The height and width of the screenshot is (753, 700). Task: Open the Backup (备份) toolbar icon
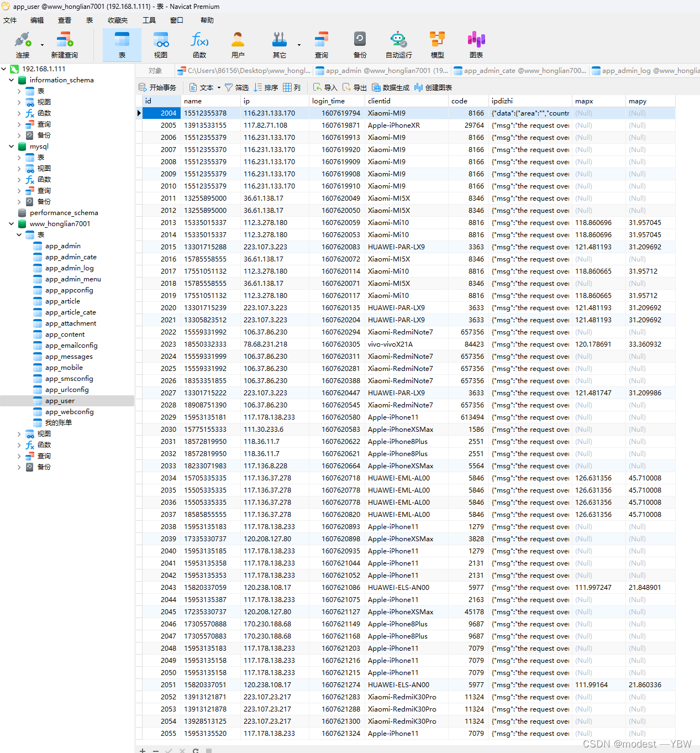click(x=360, y=45)
